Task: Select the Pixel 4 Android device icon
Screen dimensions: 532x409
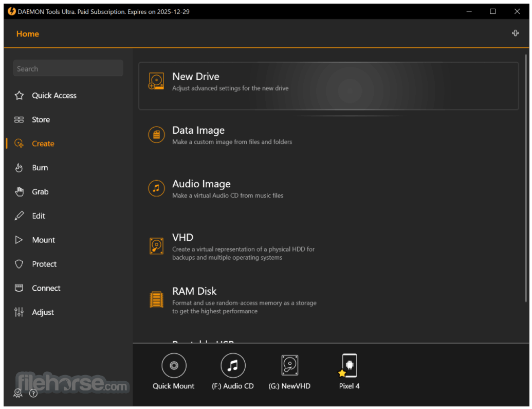Action: point(349,365)
